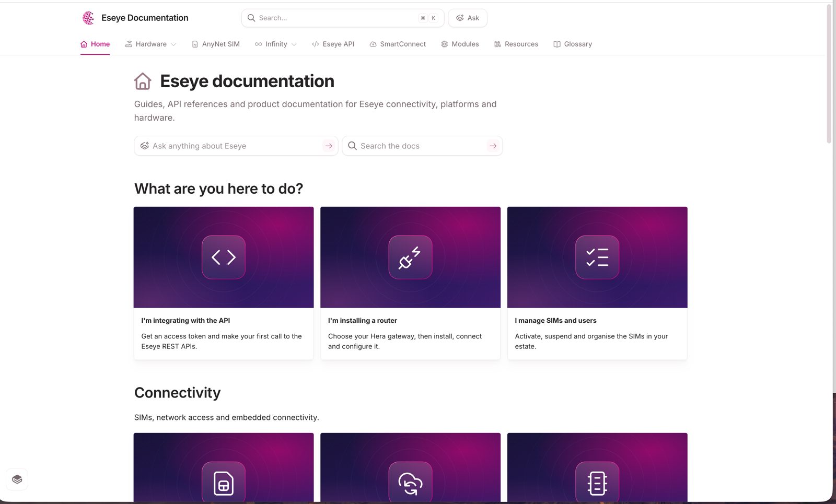
Task: Open the Resources tab
Action: 516,44
